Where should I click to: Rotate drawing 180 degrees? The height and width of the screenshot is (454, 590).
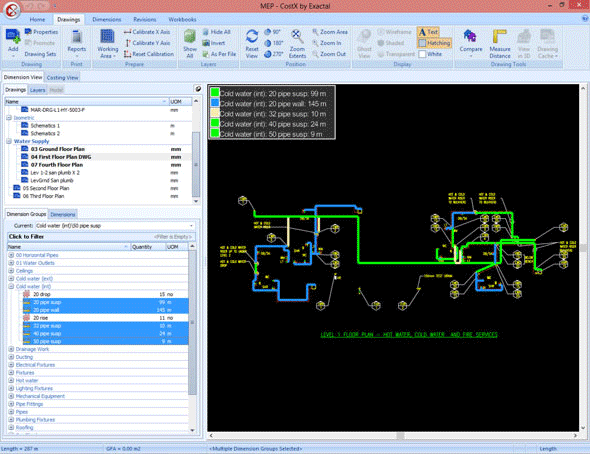274,43
